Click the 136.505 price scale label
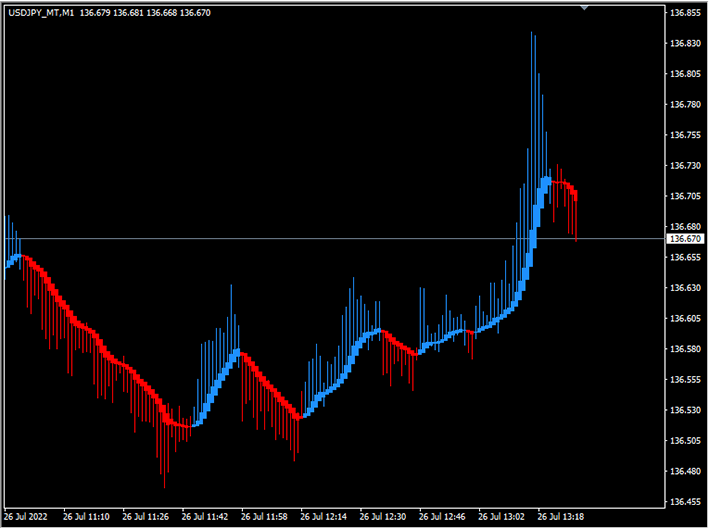 tap(685, 440)
